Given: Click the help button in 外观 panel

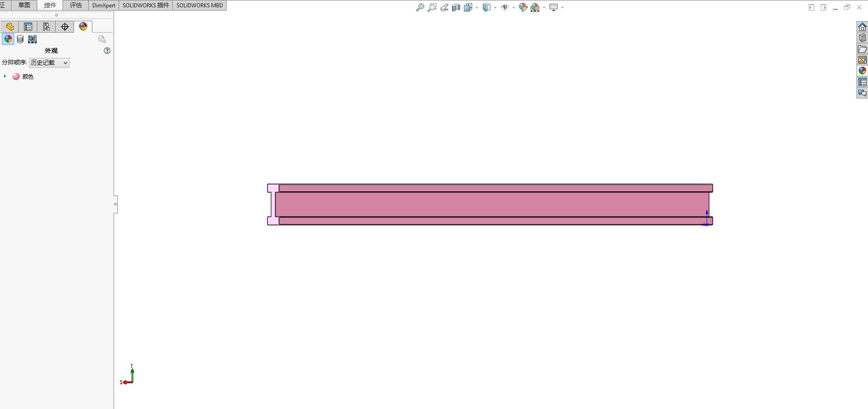Looking at the screenshot, I should (x=107, y=51).
